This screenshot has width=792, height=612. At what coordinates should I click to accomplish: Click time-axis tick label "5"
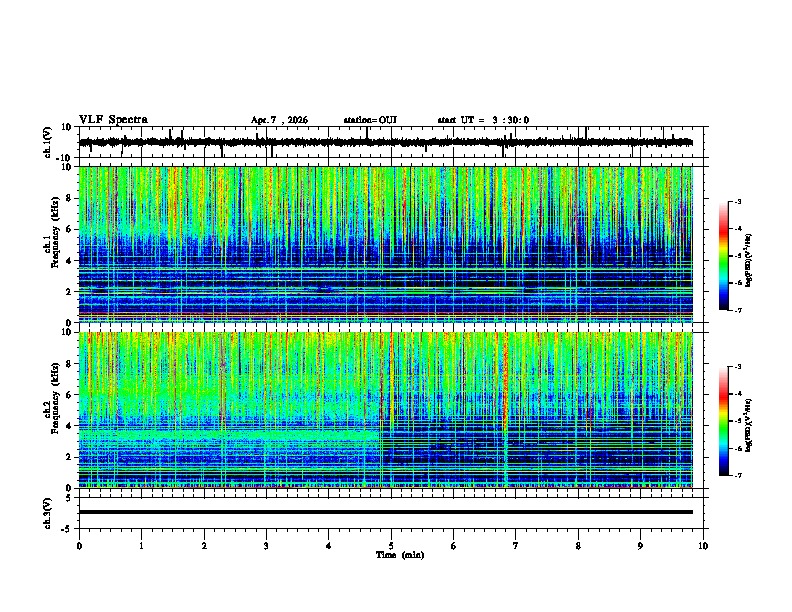[x=391, y=546]
